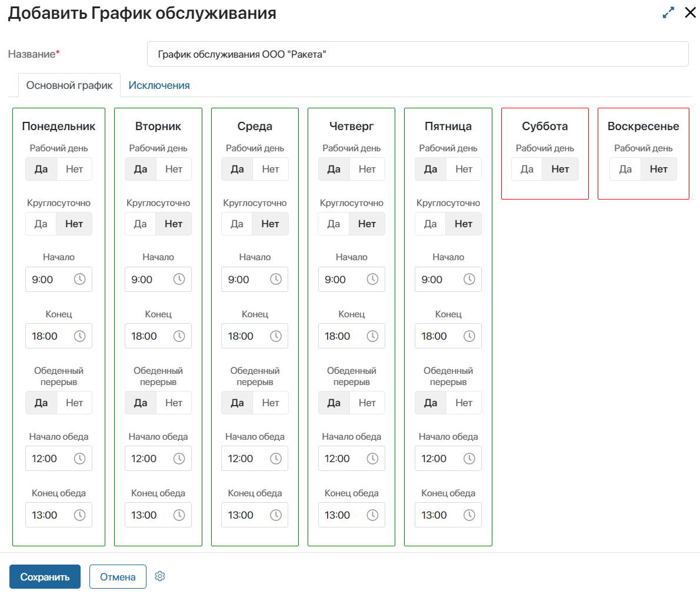The height and width of the screenshot is (594, 700).
Task: Click the gear settings icon beside Отмена
Action: (x=160, y=576)
